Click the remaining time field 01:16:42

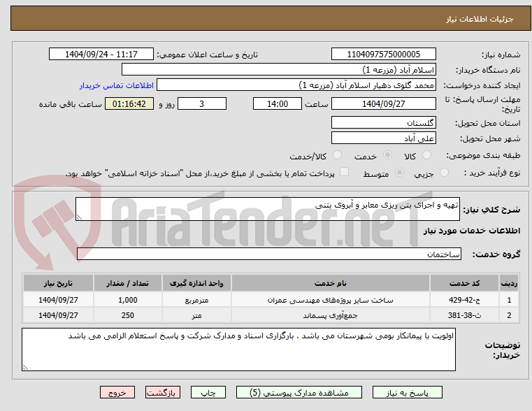click(129, 103)
